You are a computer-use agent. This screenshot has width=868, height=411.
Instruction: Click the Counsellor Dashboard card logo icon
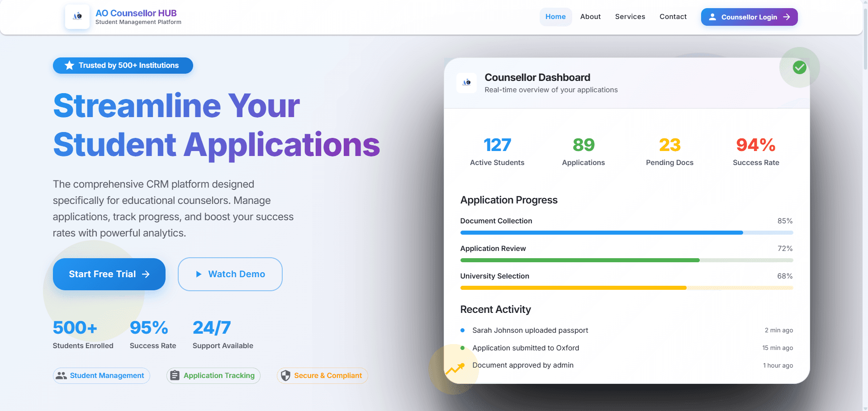pos(466,83)
